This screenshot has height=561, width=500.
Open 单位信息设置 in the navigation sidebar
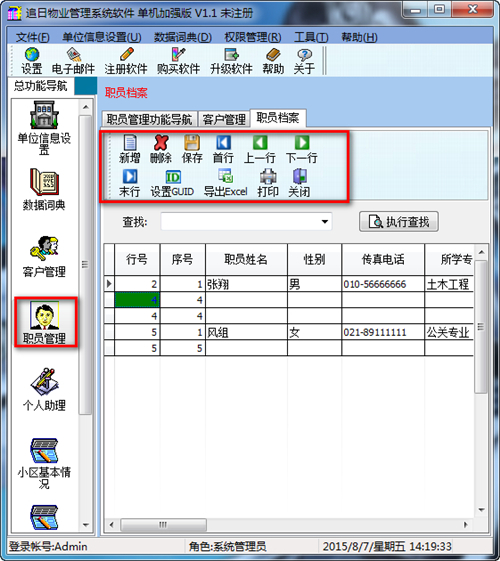pos(44,128)
